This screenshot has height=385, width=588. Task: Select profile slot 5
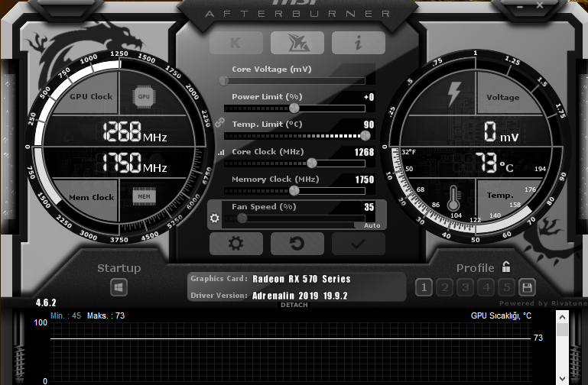(507, 288)
